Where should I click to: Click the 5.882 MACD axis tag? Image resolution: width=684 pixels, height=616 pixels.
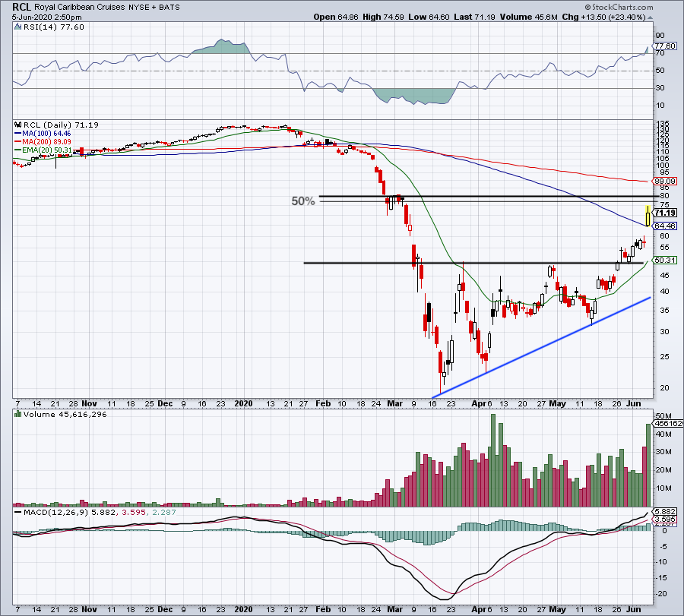(x=665, y=512)
